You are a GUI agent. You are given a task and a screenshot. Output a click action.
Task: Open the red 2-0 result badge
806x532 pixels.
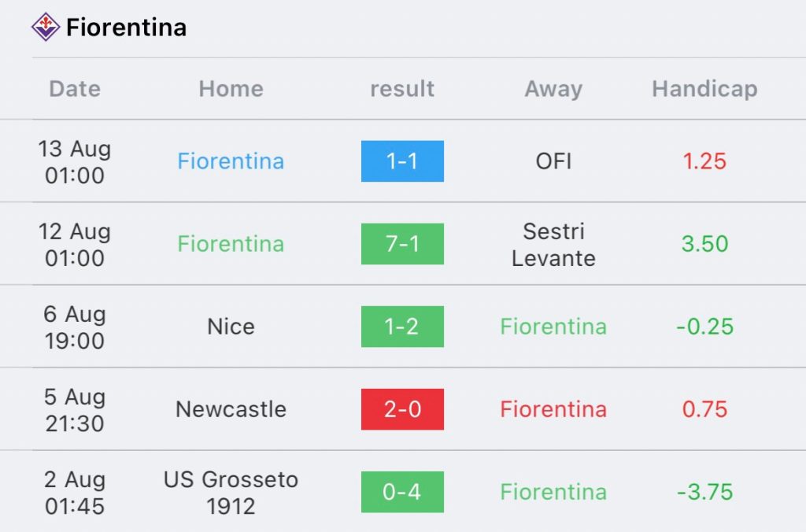click(x=402, y=409)
